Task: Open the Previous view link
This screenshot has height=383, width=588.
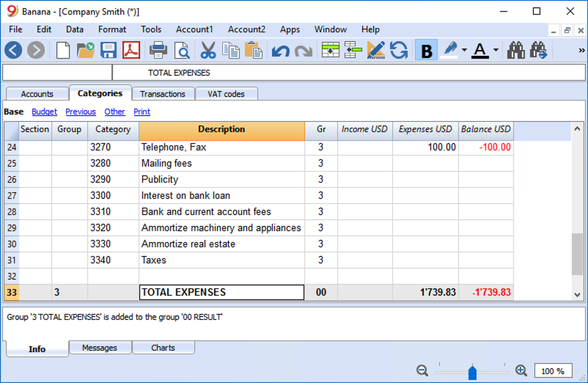Action: pos(81,112)
